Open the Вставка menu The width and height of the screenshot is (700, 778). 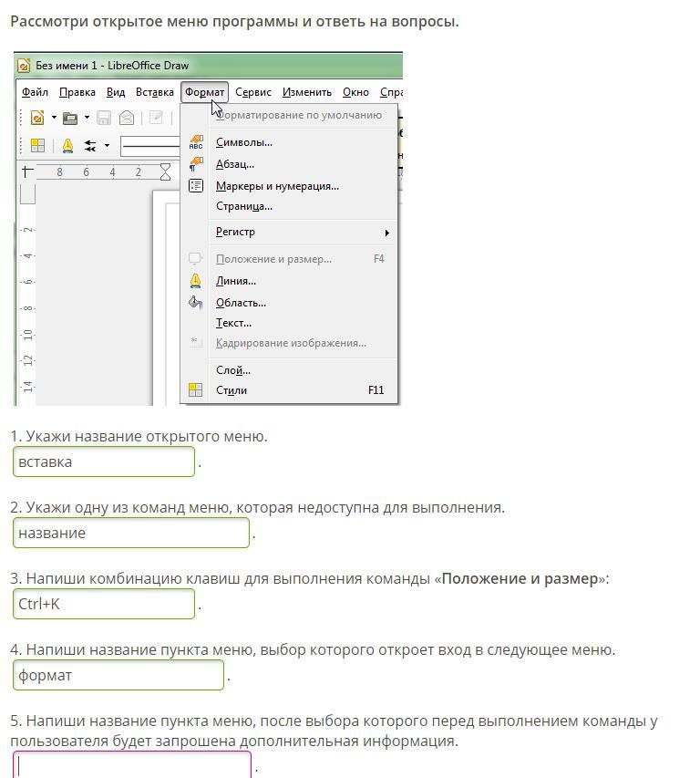155,92
